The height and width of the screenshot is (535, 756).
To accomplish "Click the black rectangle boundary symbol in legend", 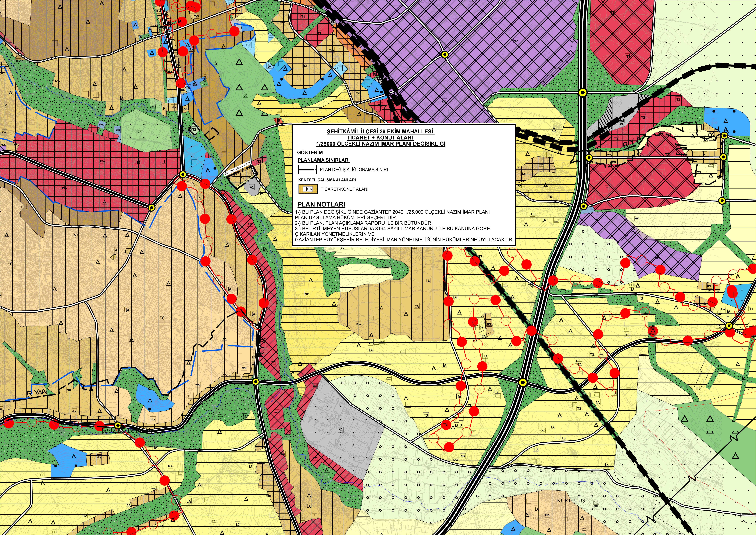I will [x=307, y=169].
